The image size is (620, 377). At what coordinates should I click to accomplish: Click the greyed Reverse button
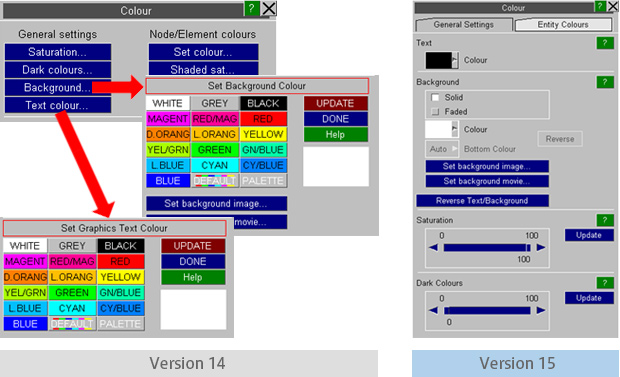(560, 139)
